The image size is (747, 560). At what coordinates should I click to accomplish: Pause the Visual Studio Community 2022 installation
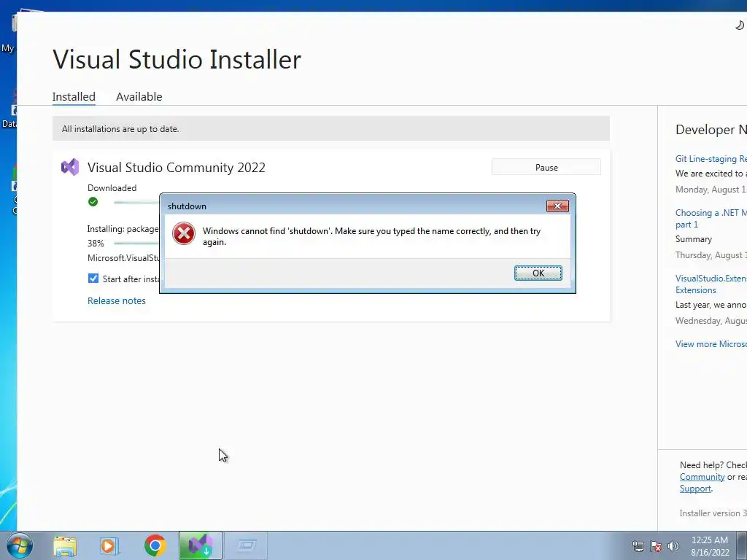546,167
